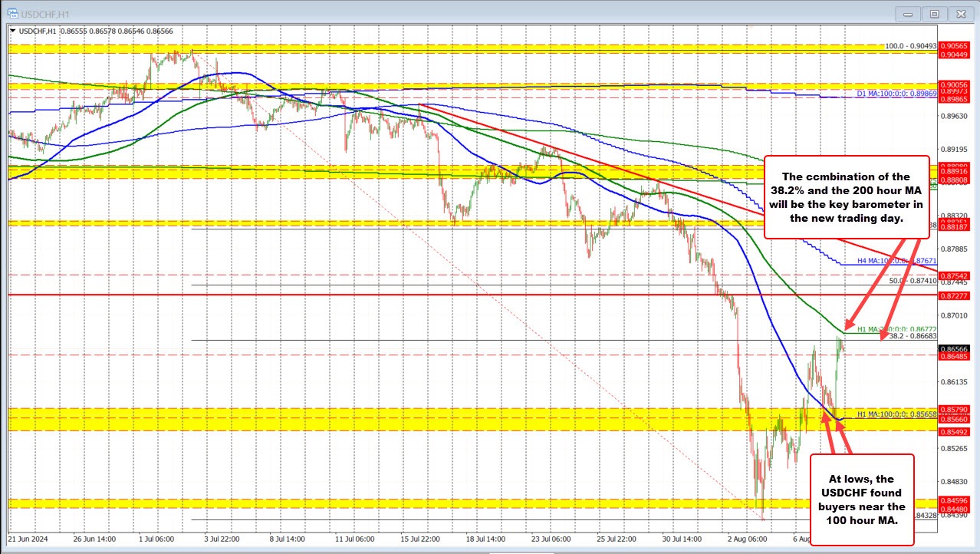980x554 pixels.
Task: Click the 0.84830 price axis value
Action: click(955, 481)
